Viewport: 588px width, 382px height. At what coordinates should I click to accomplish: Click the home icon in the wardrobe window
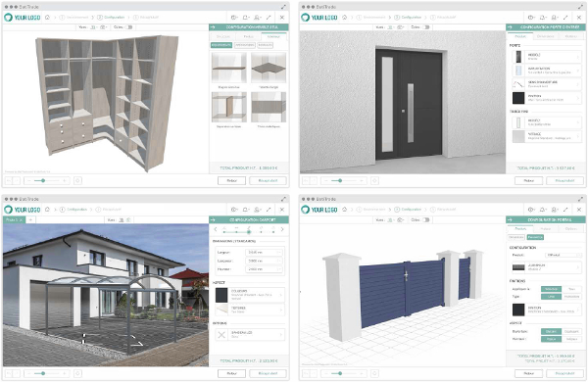pos(47,18)
